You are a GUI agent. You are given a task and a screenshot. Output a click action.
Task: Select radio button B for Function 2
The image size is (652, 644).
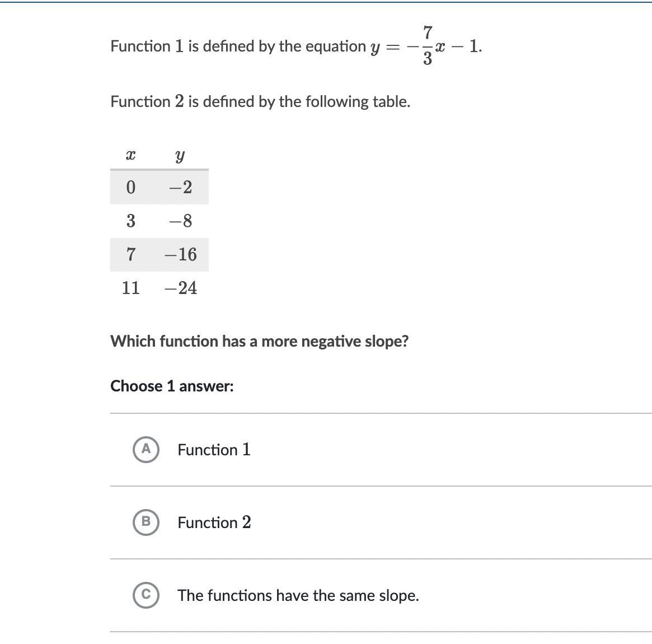click(x=146, y=522)
